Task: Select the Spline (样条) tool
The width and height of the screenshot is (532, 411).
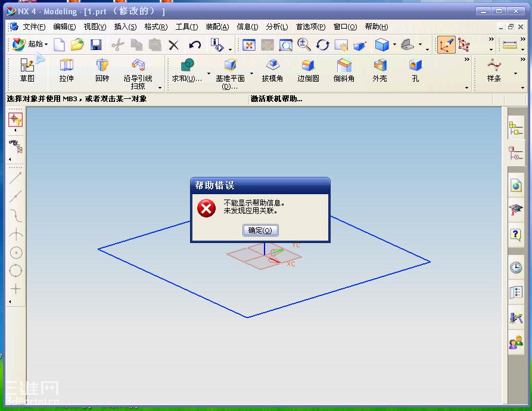Action: (x=494, y=70)
